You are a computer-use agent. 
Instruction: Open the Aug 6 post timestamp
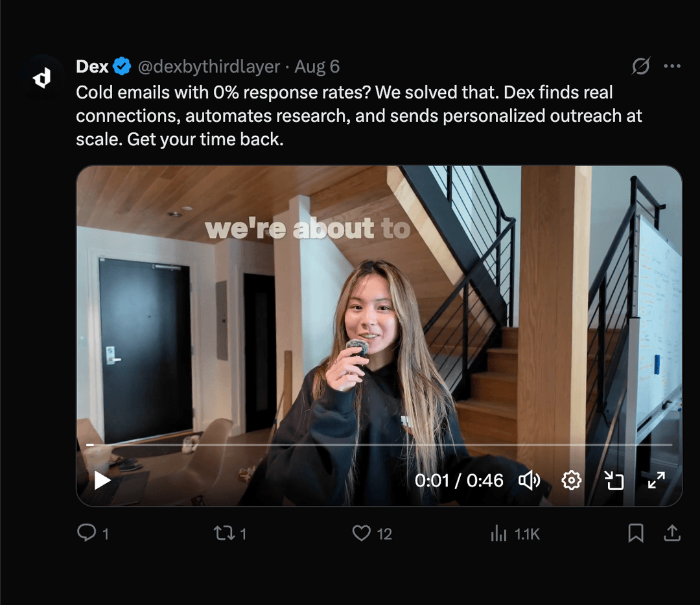coord(317,67)
